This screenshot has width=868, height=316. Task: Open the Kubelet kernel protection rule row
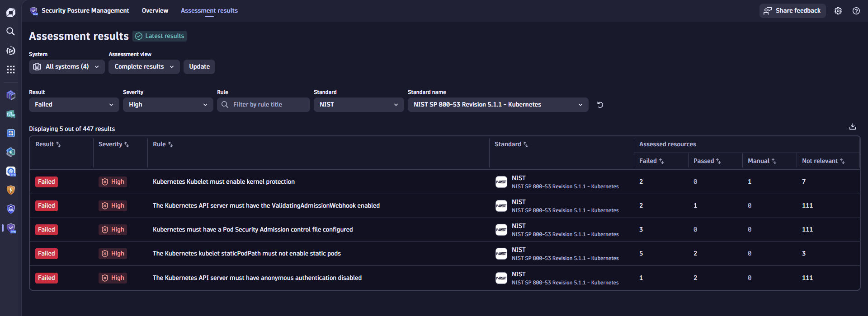223,182
